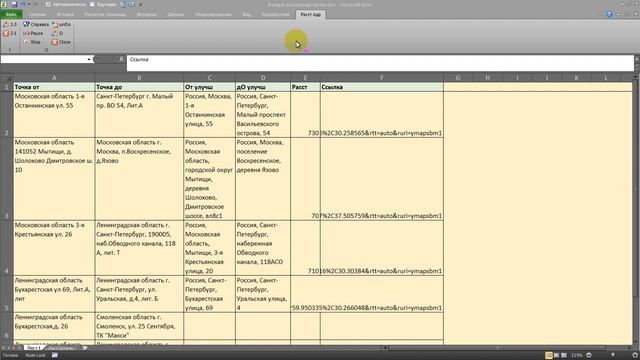The height and width of the screenshot is (360, 640).
Task: Click cell Московская область 1-я Останкинская ул. 55
Action: pos(54,115)
